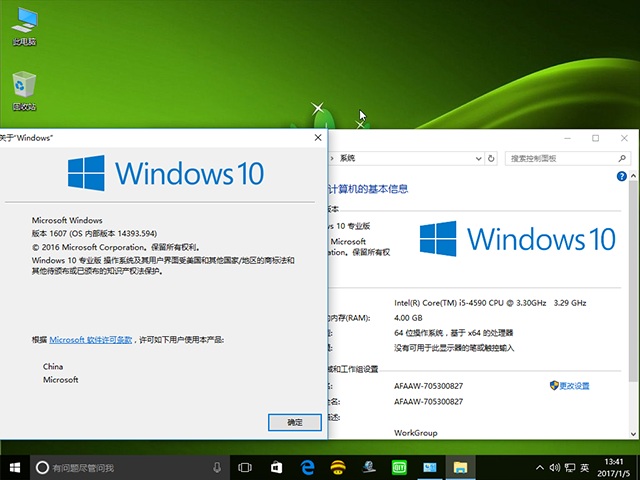640x480 pixels.
Task: Show hidden system tray icons
Action: (541, 467)
